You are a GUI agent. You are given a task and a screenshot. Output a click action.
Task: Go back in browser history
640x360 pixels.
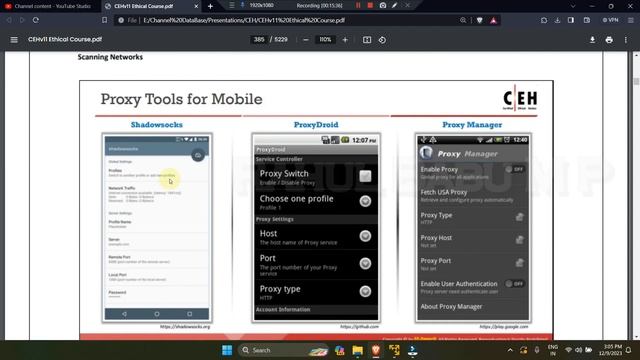coord(9,20)
